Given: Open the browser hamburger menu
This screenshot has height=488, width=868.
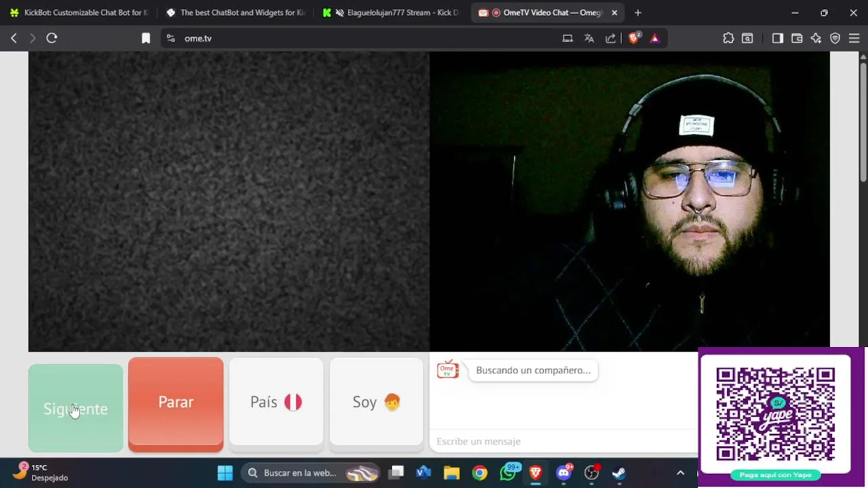Looking at the screenshot, I should (x=854, y=39).
